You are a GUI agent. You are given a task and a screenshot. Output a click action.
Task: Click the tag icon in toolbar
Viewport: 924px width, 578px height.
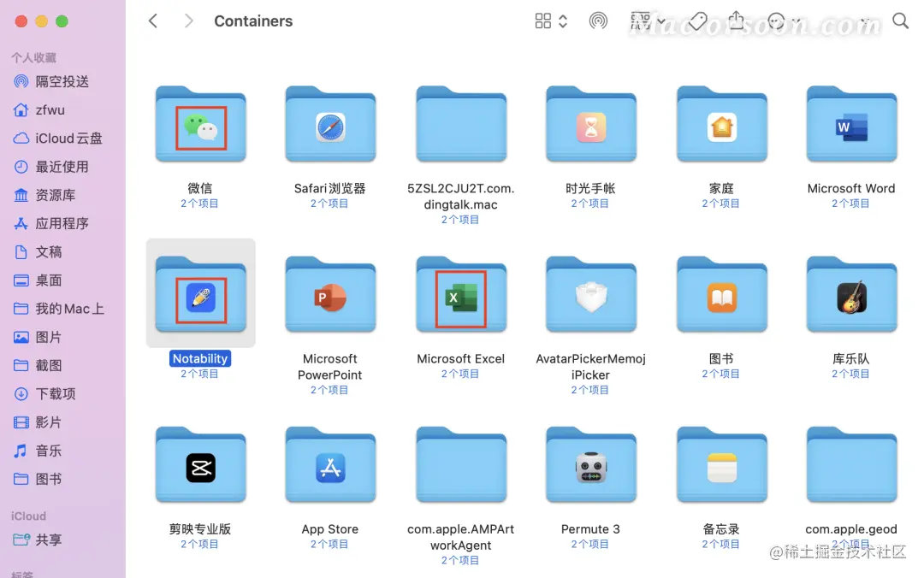698,21
